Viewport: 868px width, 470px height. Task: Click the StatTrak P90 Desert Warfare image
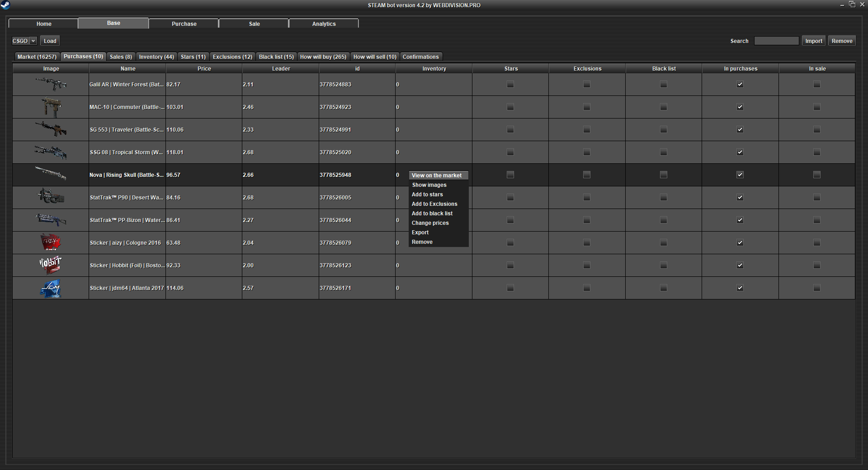tap(51, 197)
